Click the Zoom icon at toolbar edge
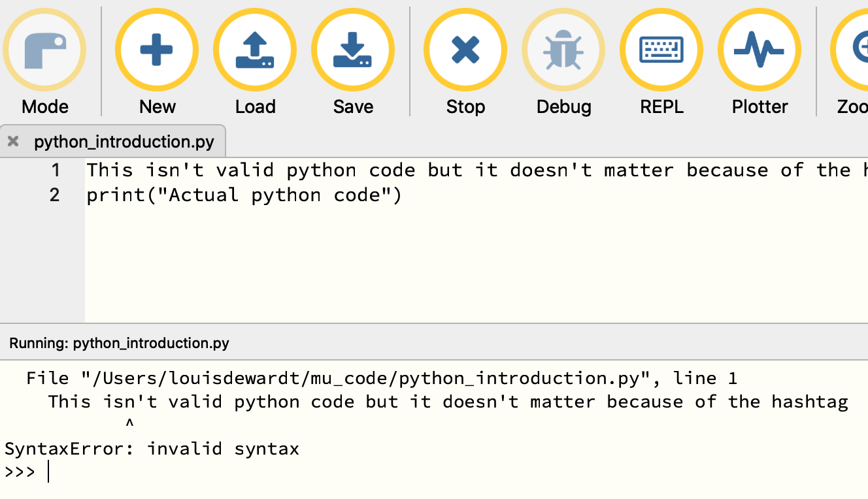Viewport: 868px width, 499px height. [x=850, y=50]
